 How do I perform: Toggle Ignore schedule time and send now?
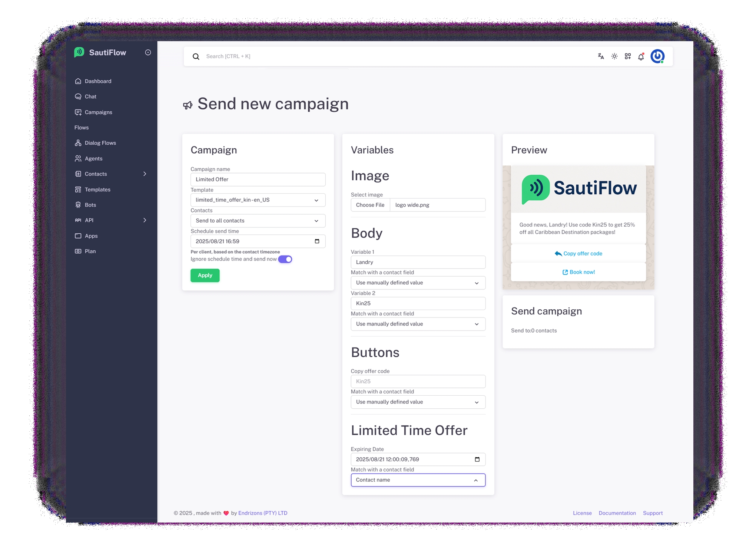pos(285,259)
